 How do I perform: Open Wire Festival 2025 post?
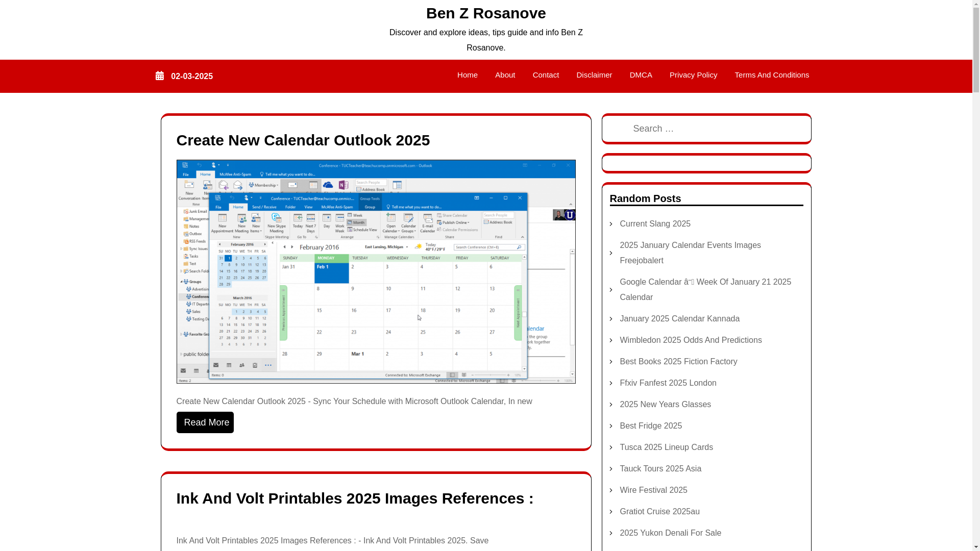(x=653, y=490)
